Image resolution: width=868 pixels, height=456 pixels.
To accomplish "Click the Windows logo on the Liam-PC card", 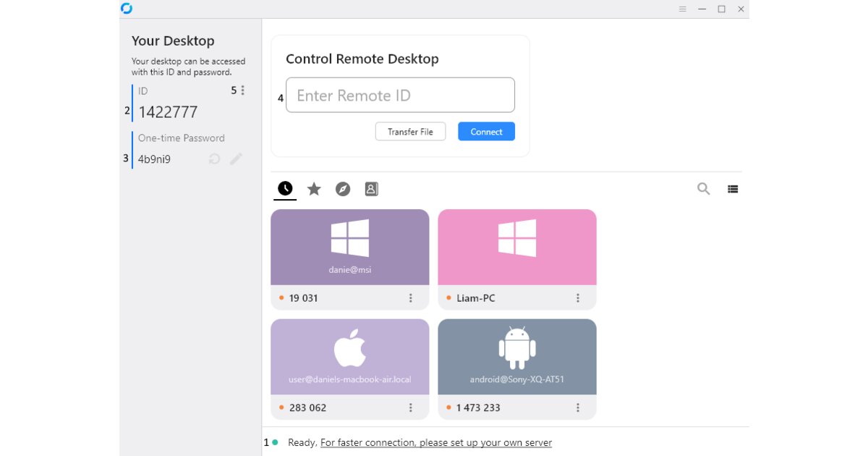I will [517, 238].
